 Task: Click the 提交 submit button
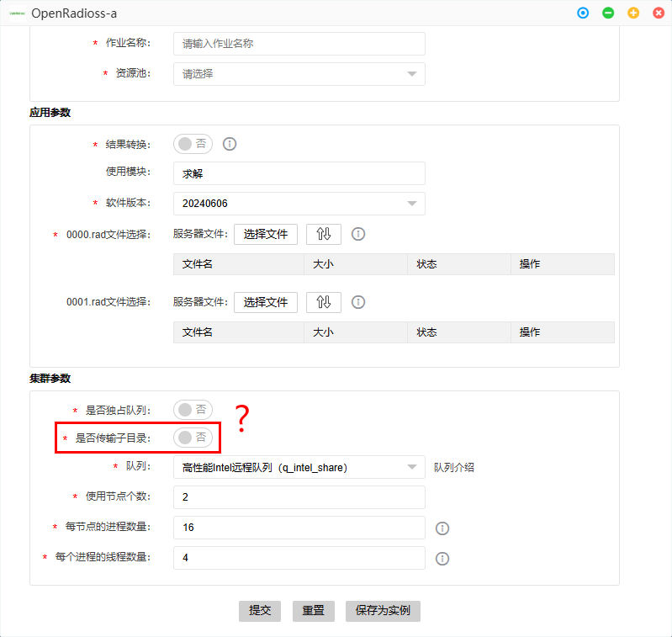(x=260, y=611)
